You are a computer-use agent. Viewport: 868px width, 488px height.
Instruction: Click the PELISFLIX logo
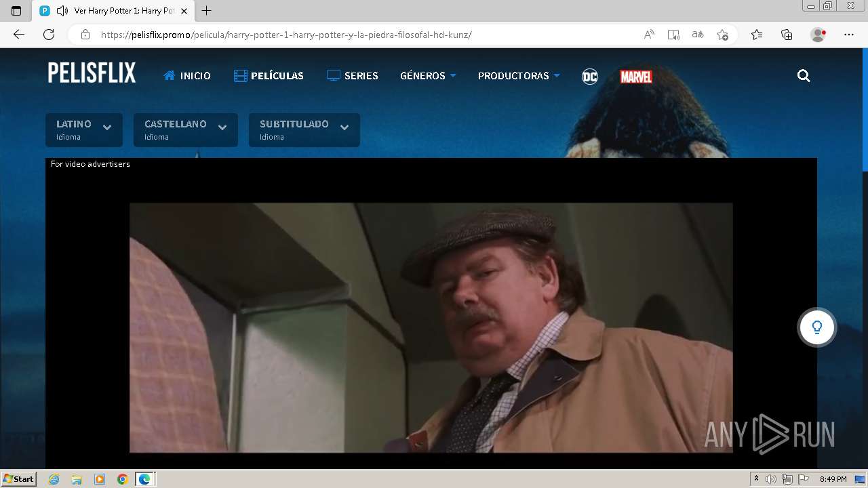[x=92, y=73]
